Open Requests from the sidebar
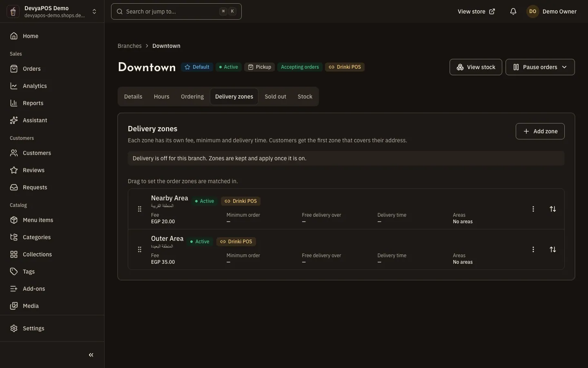The width and height of the screenshot is (588, 368). [x=52, y=187]
